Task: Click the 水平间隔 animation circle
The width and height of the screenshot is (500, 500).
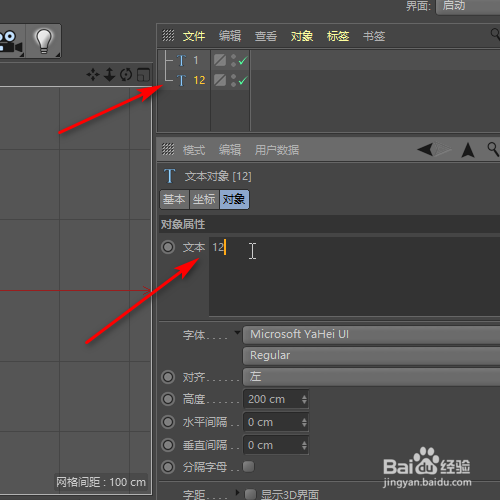Action: click(168, 422)
